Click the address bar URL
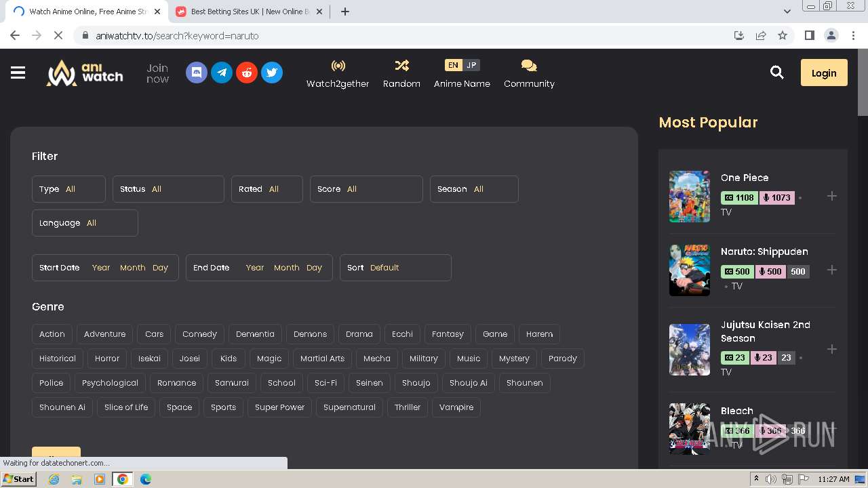 click(x=177, y=36)
